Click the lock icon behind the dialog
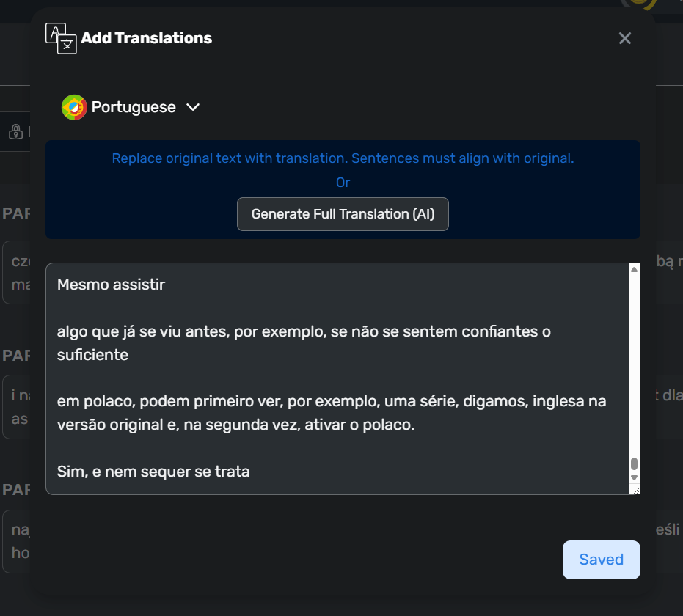Screen dimensions: 683x616 (15, 131)
